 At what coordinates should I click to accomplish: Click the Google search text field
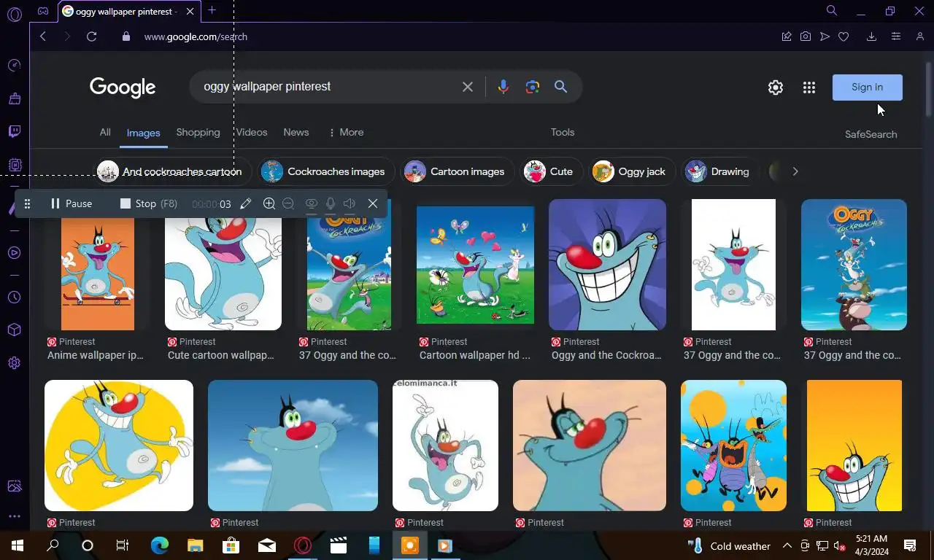pyautogui.click(x=328, y=87)
